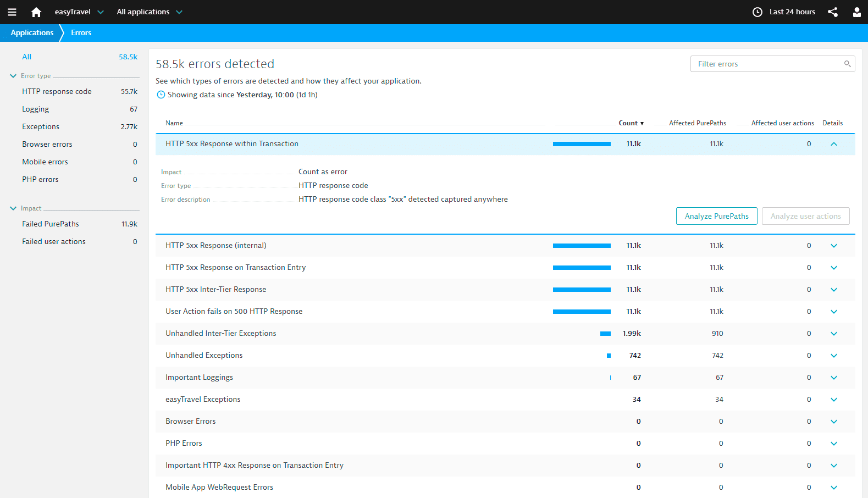Image resolution: width=868 pixels, height=498 pixels.
Task: Click count bar for Unhandled Inter-Tier Exceptions
Action: pos(605,334)
